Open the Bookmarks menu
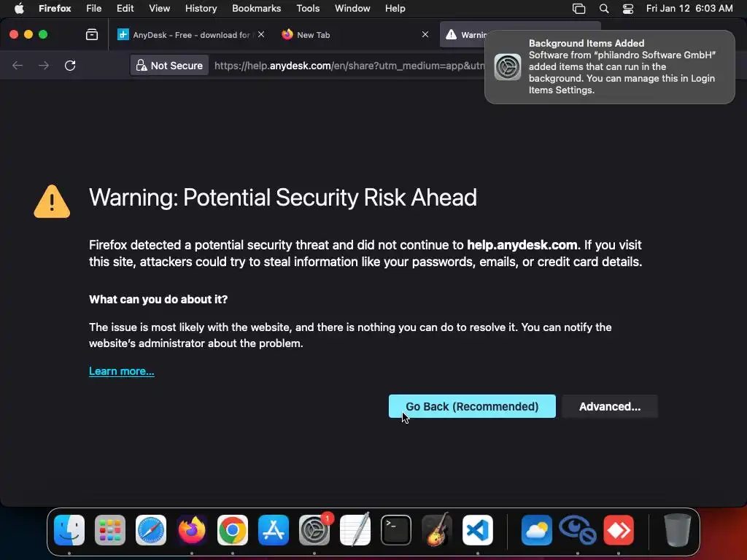 point(256,8)
